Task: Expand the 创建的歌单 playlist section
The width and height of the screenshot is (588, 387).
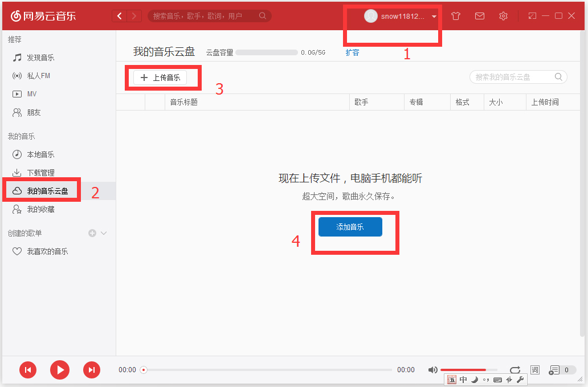Action: tap(103, 233)
